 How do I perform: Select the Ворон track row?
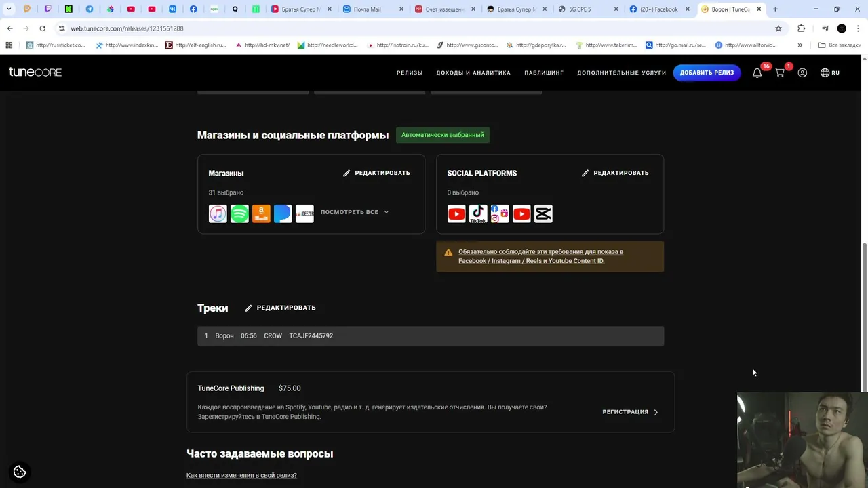click(431, 336)
